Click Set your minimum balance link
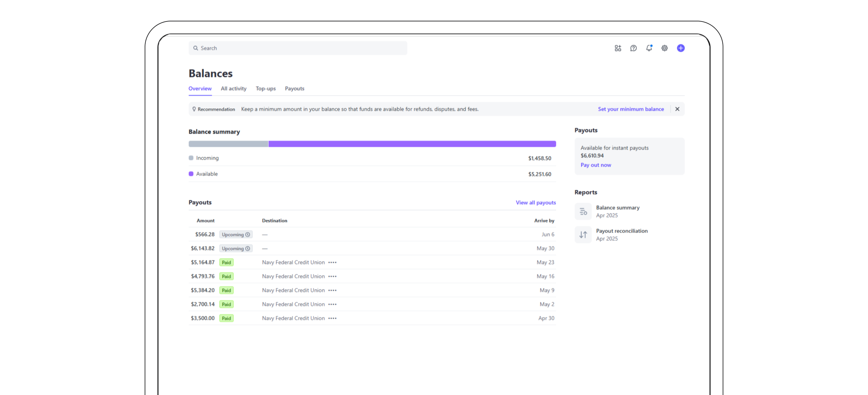 [631, 109]
